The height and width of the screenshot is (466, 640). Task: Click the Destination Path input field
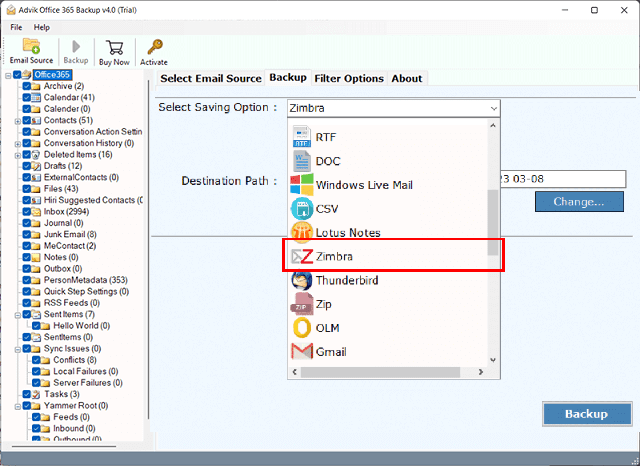(x=563, y=179)
